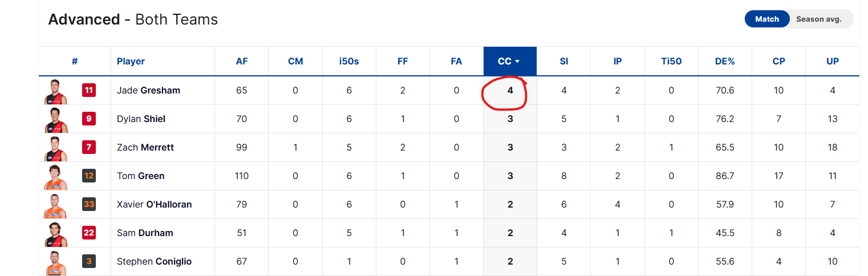This screenshot has height=276, width=868.
Task: Click the number 9 jersey badge
Action: (89, 119)
